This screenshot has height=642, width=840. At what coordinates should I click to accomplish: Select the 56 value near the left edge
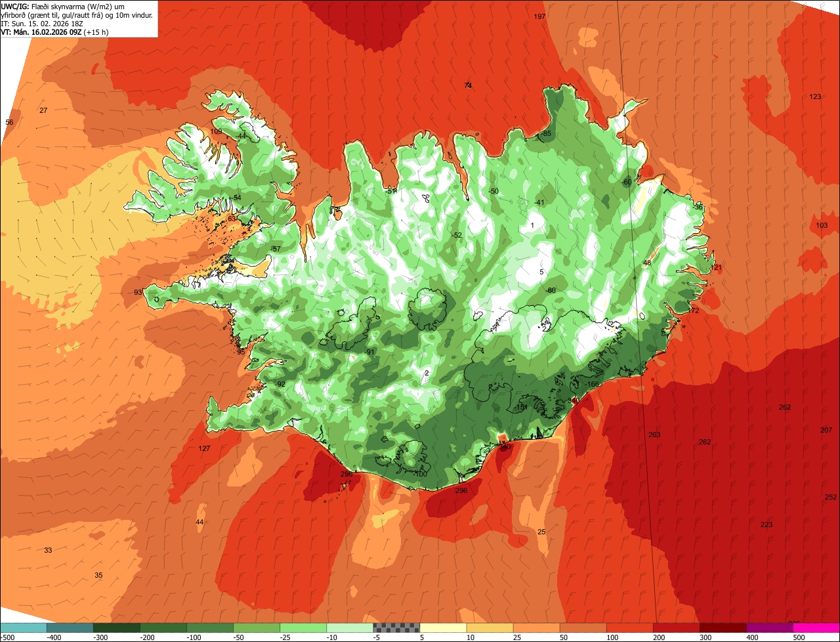click(x=9, y=122)
